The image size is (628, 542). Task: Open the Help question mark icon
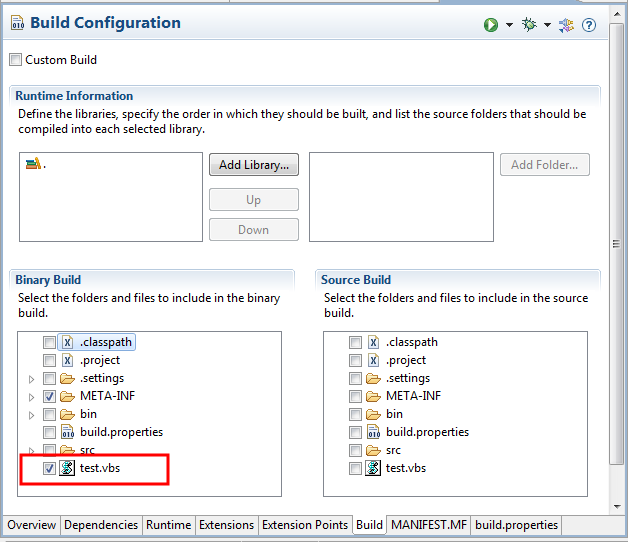point(589,25)
